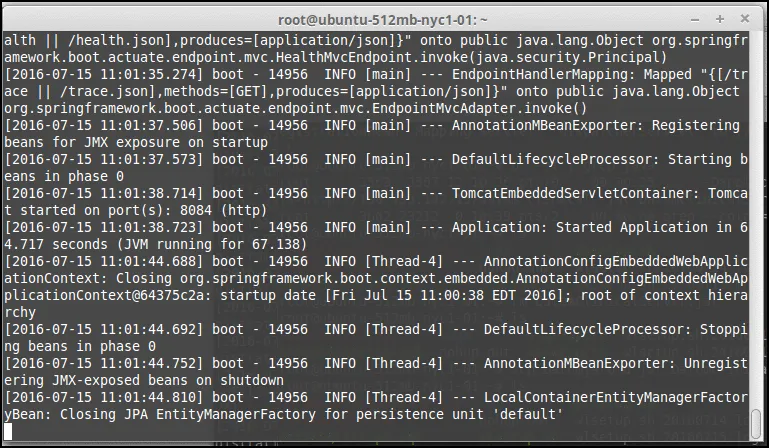Click the terminal cursor block at the prompt
This screenshot has width=769, height=448.
point(9,431)
